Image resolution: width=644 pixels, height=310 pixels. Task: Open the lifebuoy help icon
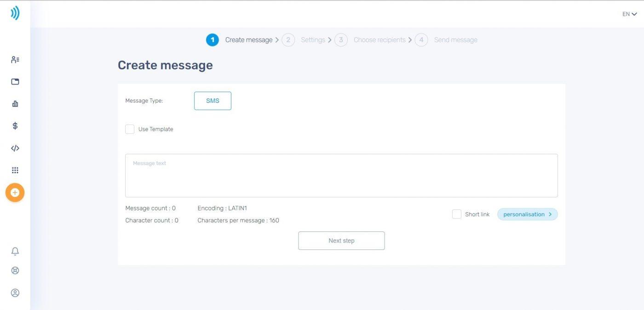(x=15, y=271)
